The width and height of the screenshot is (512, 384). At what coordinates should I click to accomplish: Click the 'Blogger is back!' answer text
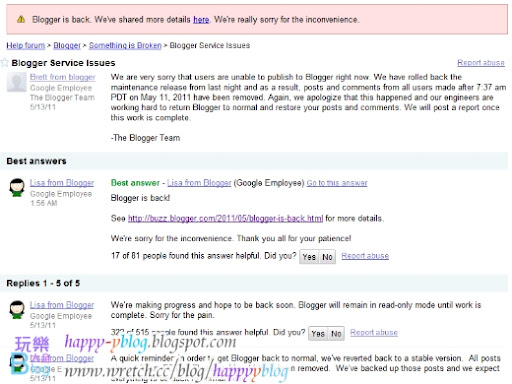click(x=140, y=198)
